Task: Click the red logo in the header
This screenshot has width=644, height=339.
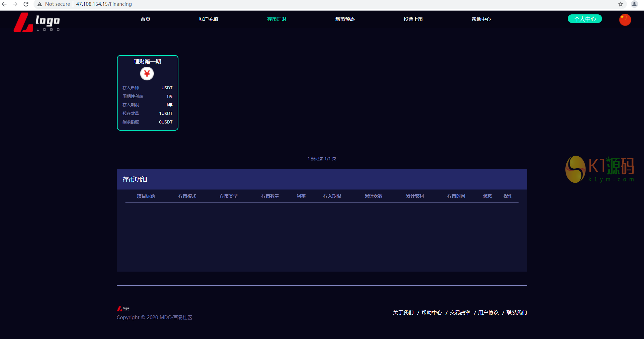Action: pos(37,22)
